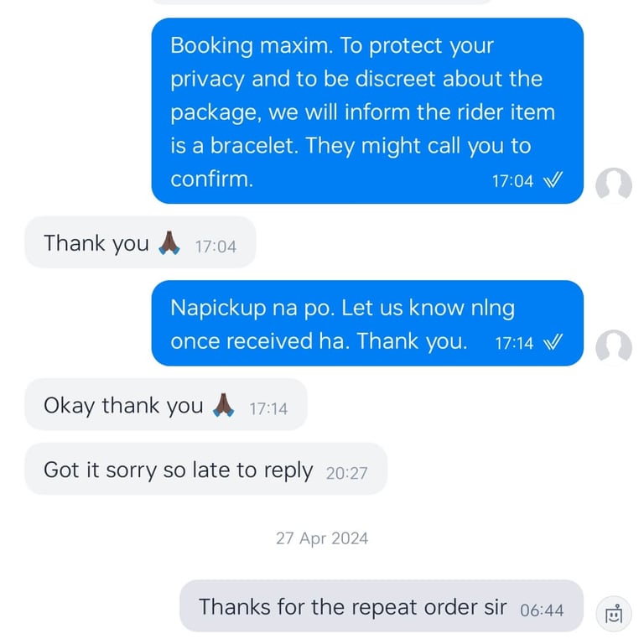Select the 'Got it sorry so late to reply' message
644x644 pixels.
tap(205, 469)
